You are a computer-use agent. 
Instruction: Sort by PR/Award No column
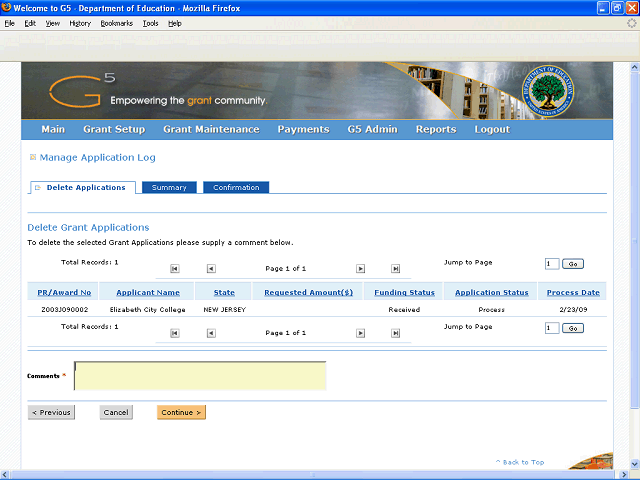click(x=64, y=293)
